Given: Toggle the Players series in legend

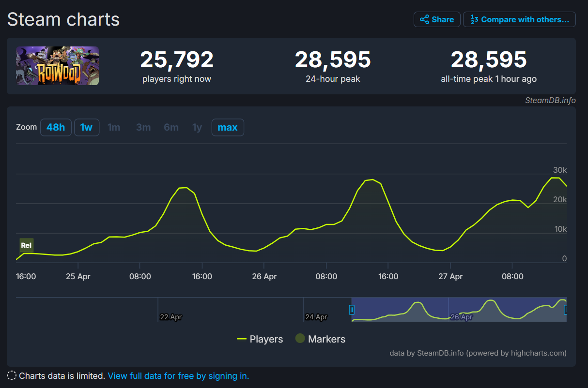Looking at the screenshot, I should tap(260, 339).
